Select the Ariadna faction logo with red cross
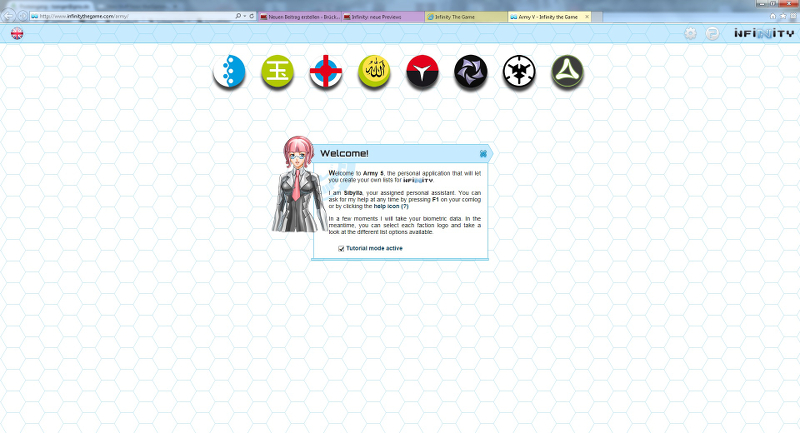800x433 pixels. coord(326,71)
